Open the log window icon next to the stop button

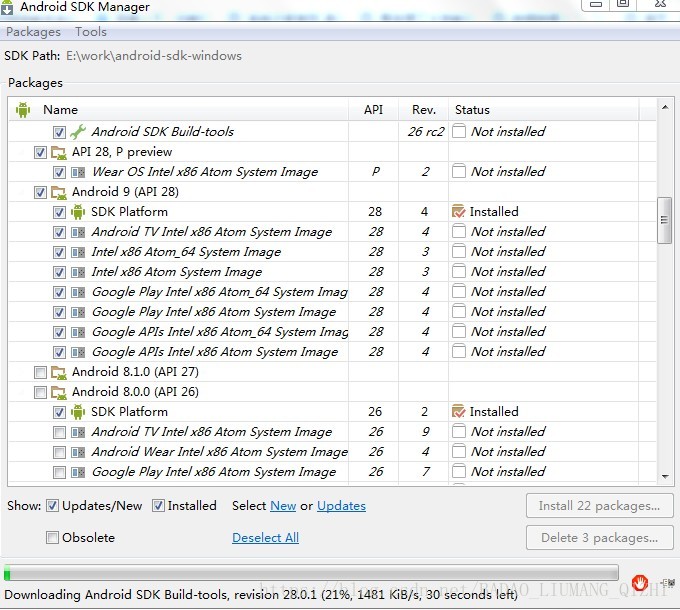click(x=668, y=582)
